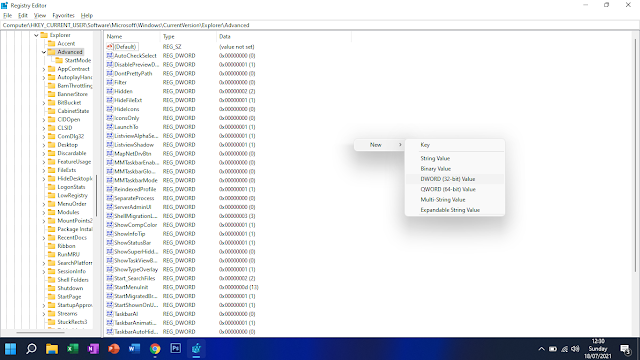Select the RunMRU key
Viewport: 640px width, 360px height.
(x=69, y=254)
